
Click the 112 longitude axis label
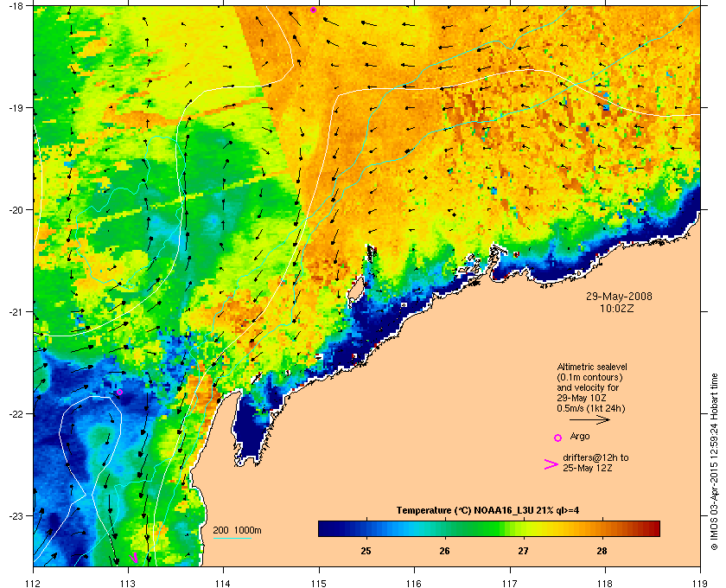pos(34,583)
